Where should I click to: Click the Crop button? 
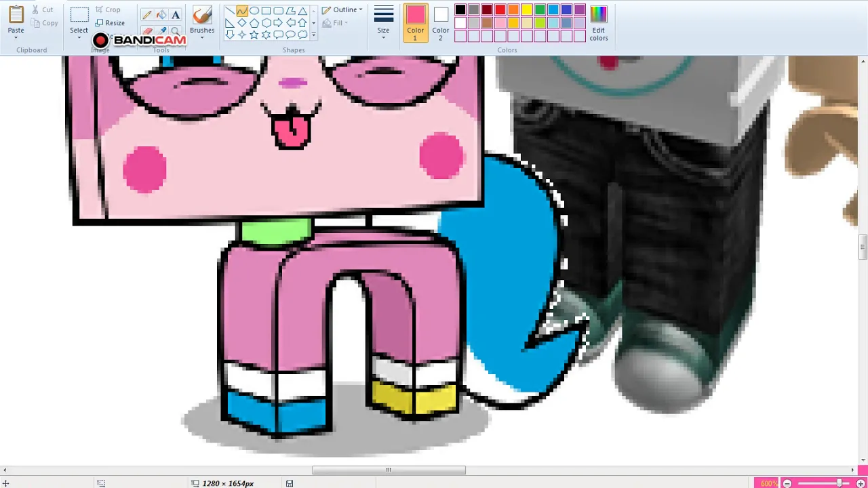[x=108, y=9]
